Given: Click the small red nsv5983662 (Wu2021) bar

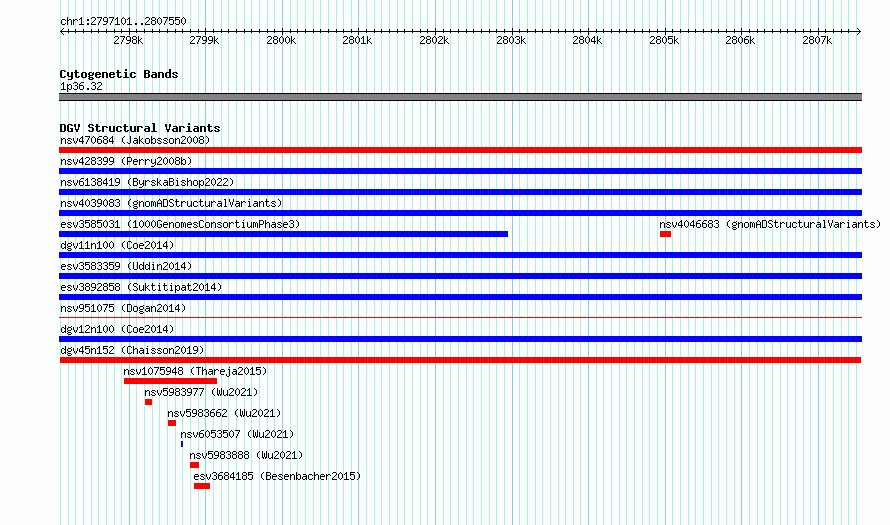Looking at the screenshot, I should pos(171,423).
